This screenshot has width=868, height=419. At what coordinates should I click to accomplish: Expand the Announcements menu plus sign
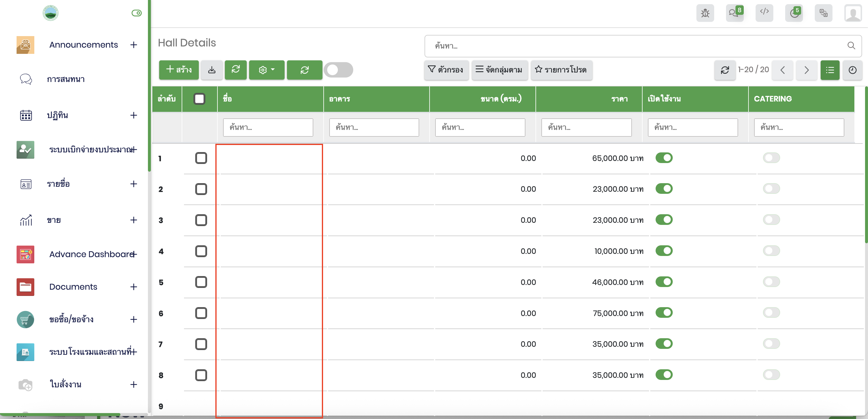point(133,45)
